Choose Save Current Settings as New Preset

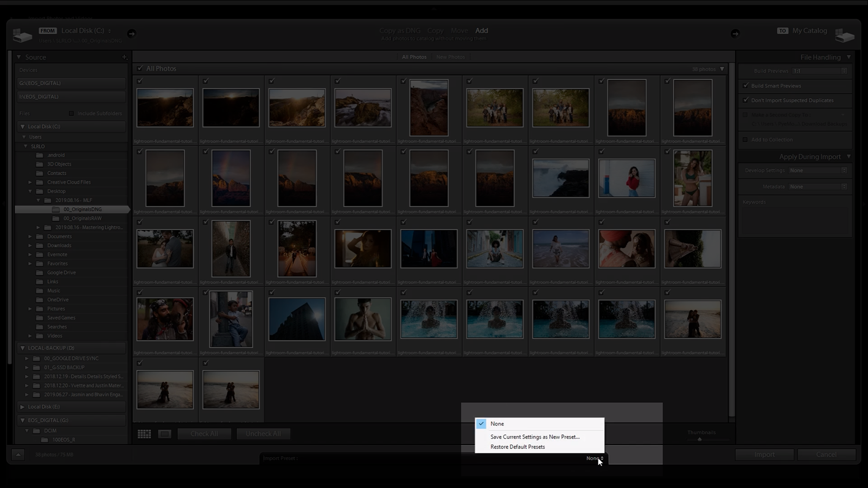point(534,436)
